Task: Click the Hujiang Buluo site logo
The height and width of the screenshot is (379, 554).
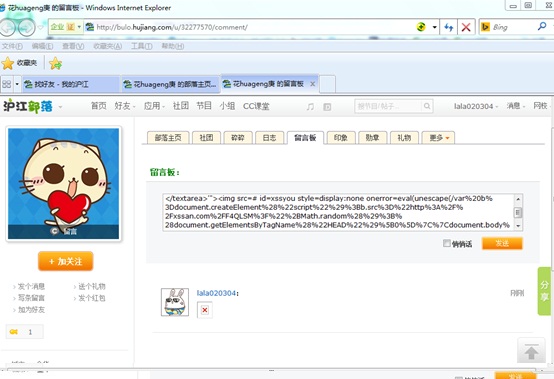Action: tap(28, 106)
